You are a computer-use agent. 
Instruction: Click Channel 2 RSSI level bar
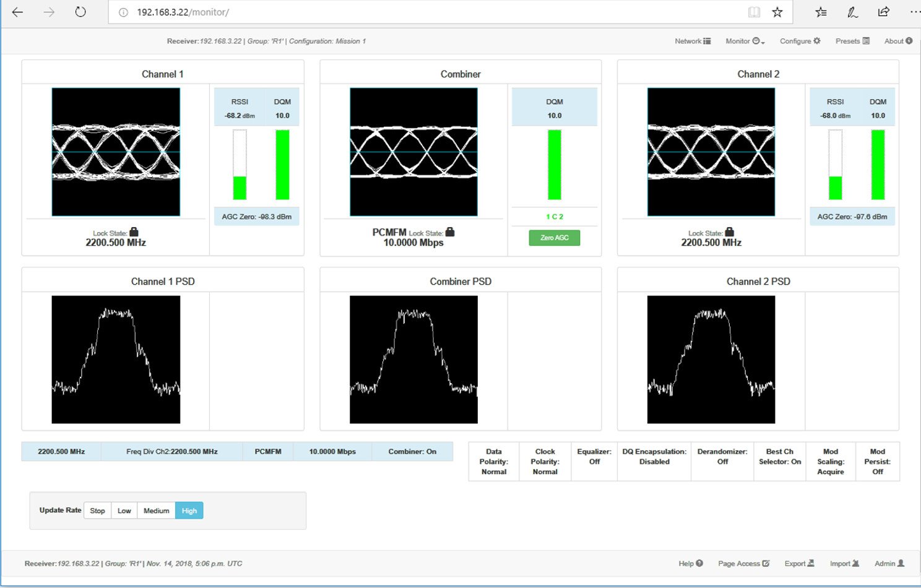pos(835,165)
